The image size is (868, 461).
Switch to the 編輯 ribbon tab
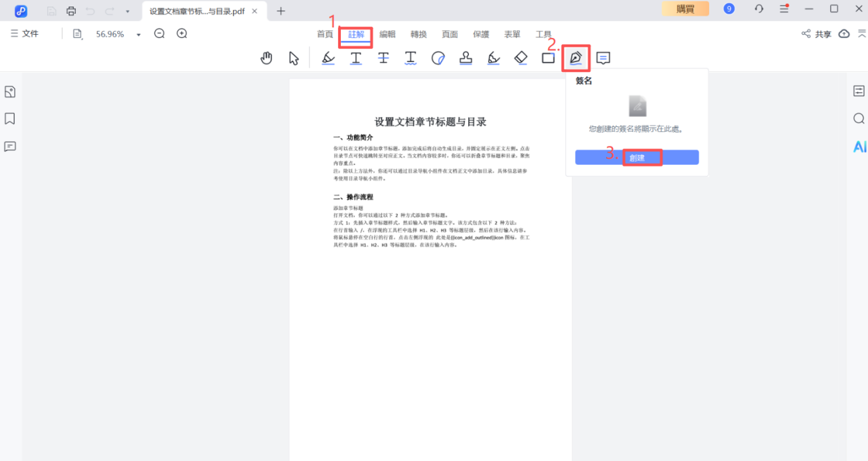click(388, 34)
